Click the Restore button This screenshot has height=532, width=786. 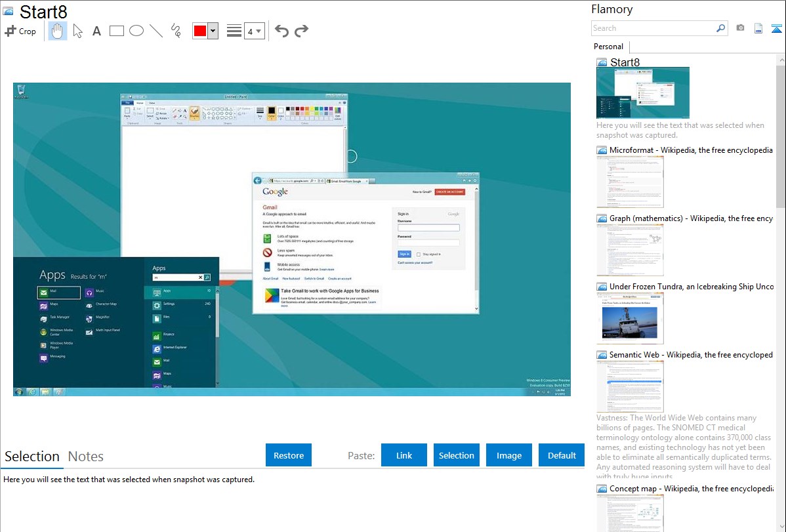pyautogui.click(x=289, y=455)
